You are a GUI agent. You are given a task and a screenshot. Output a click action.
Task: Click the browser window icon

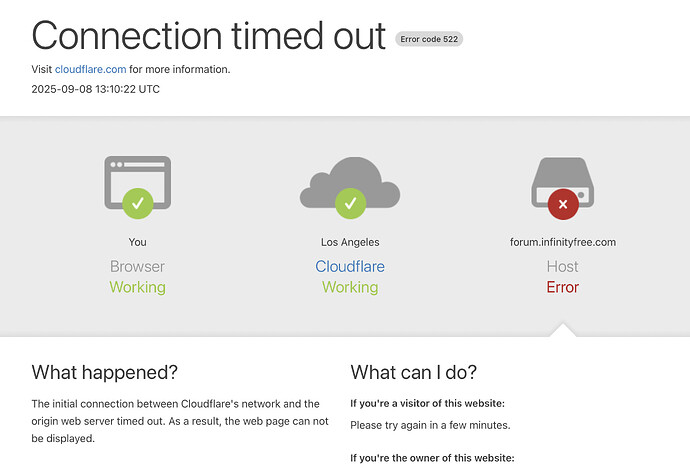click(138, 183)
